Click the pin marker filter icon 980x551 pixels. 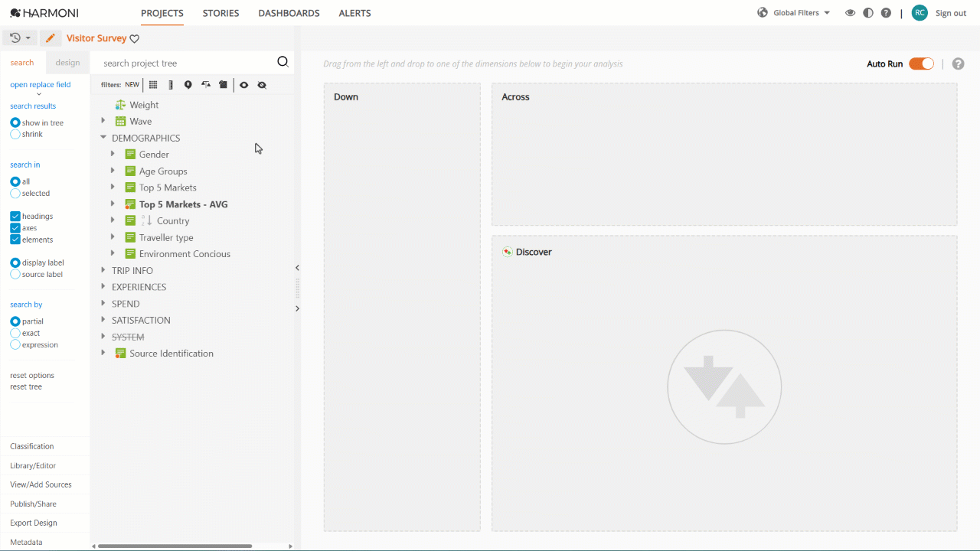(x=188, y=85)
